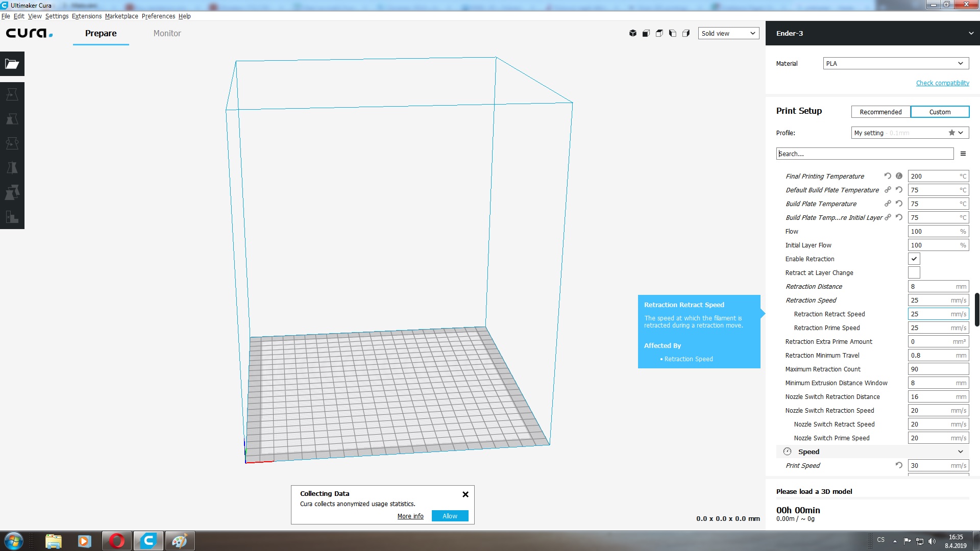The width and height of the screenshot is (980, 551).
Task: Reset Print Speed with revert arrow
Action: 899,465
